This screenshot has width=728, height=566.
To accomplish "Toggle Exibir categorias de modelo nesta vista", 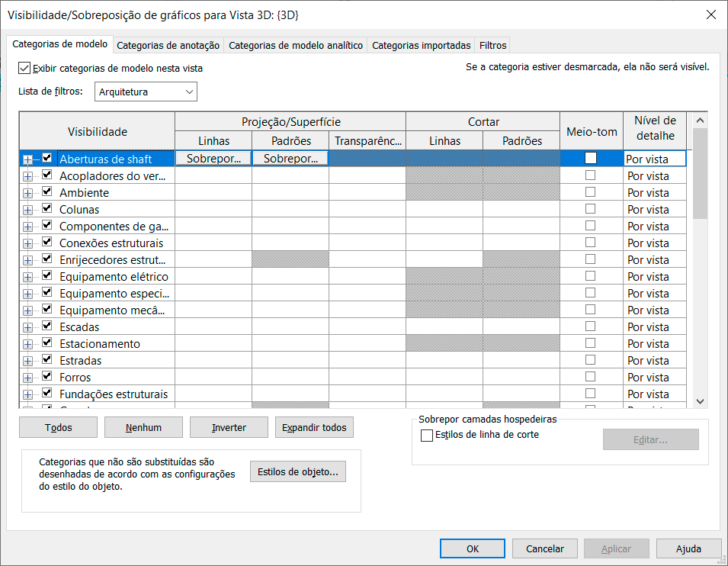I will click(24, 69).
